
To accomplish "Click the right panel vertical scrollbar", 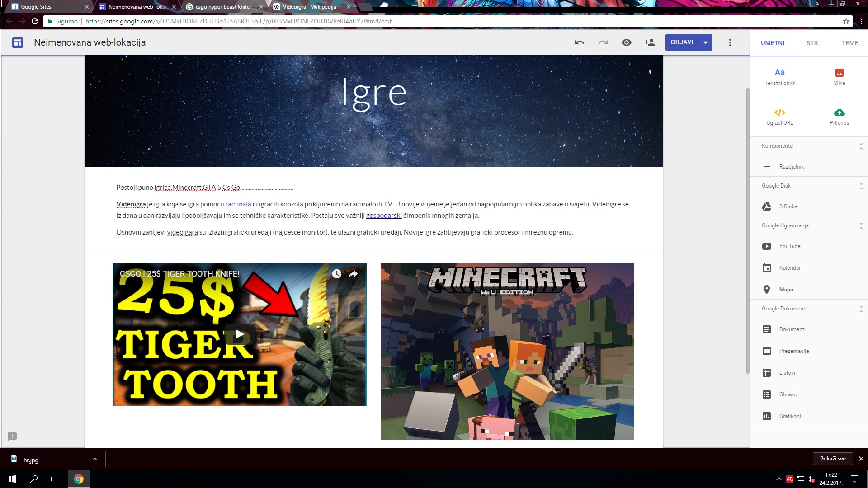I will pyautogui.click(x=747, y=230).
